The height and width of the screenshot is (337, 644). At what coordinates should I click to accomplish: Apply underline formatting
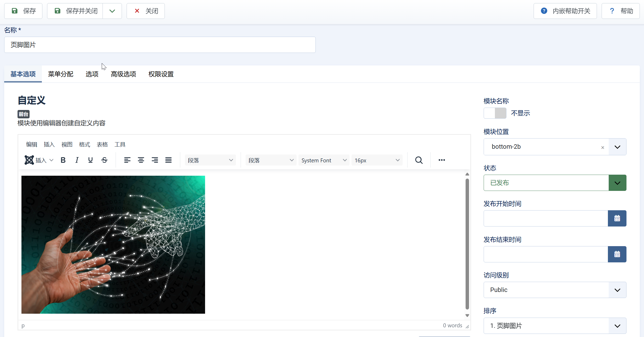90,160
